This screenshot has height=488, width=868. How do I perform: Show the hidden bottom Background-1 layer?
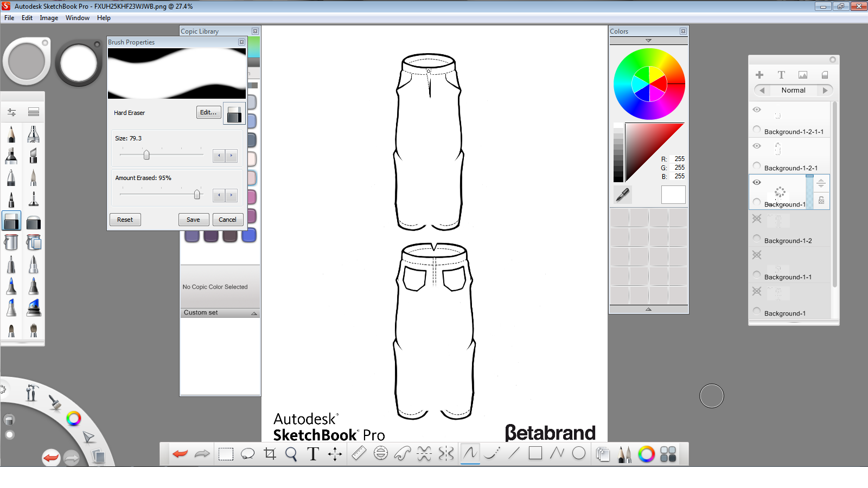point(757,291)
